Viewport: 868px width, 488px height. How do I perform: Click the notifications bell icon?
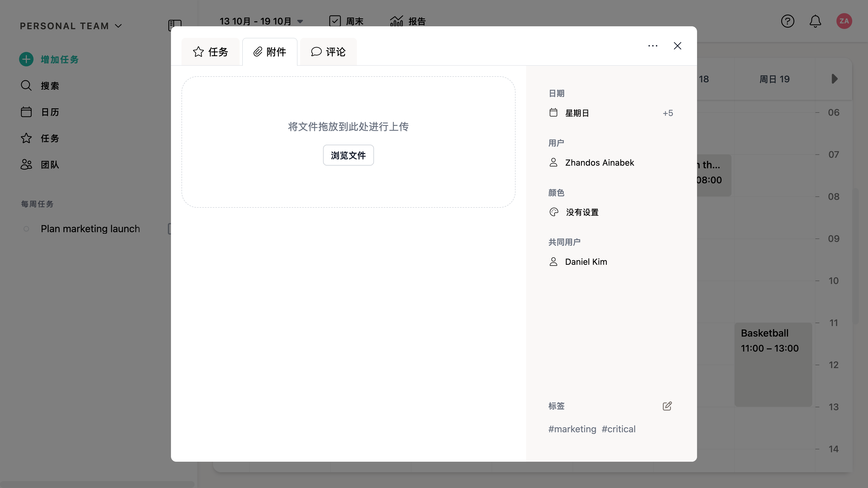815,22
